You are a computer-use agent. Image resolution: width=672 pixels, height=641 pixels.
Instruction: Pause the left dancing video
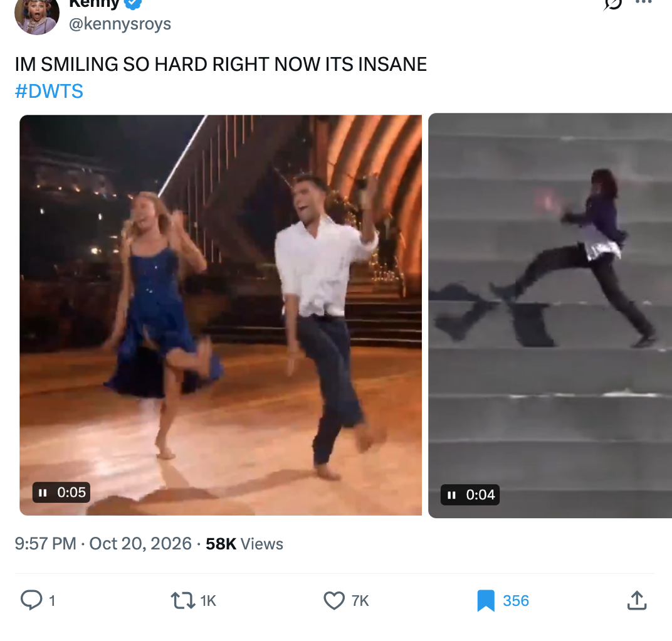point(43,492)
